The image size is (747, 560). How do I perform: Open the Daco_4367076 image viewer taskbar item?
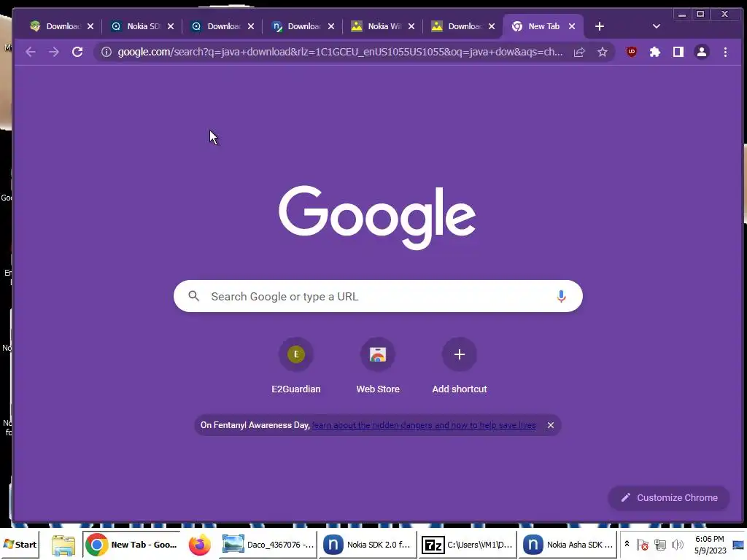click(x=268, y=544)
